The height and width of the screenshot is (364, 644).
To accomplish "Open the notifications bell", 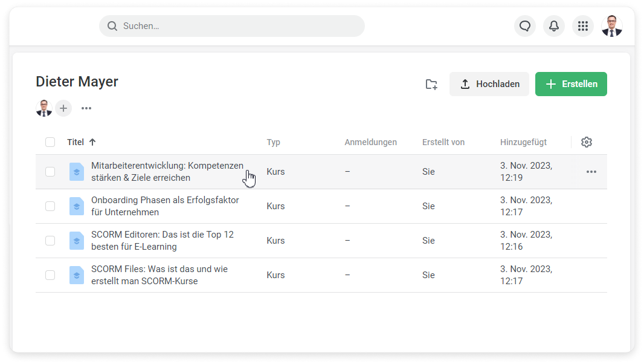I will (553, 26).
